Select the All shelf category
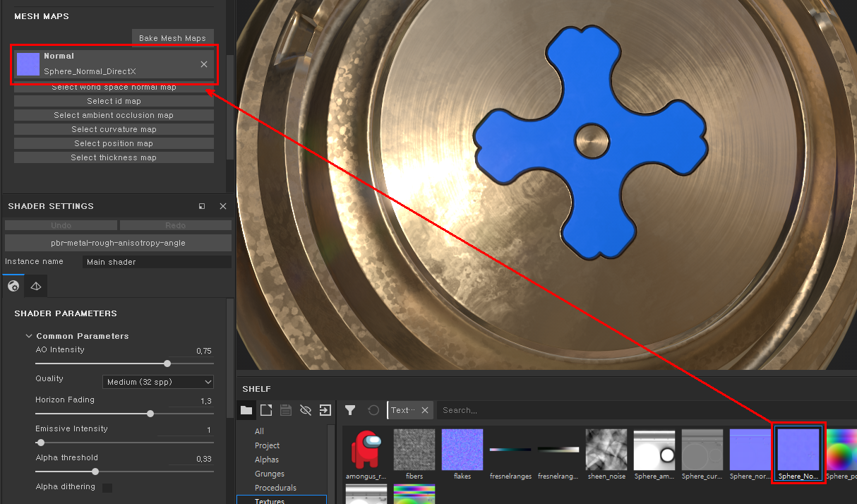The width and height of the screenshot is (857, 504). [260, 431]
